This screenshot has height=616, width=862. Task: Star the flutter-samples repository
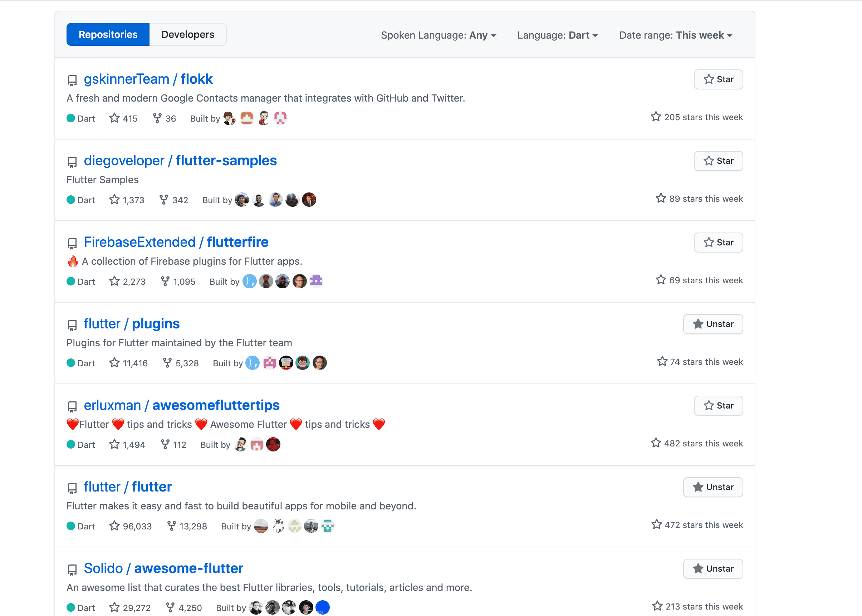click(718, 161)
